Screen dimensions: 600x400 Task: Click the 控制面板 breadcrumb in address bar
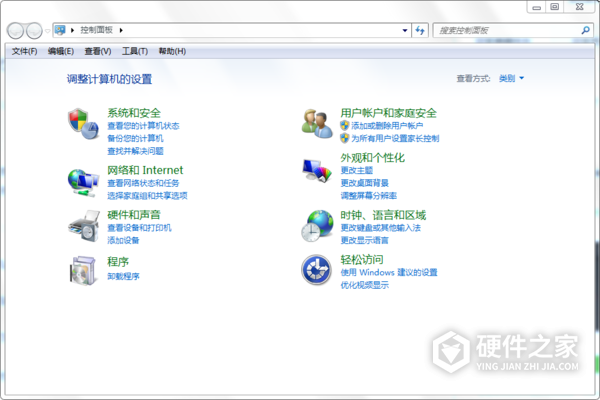96,30
